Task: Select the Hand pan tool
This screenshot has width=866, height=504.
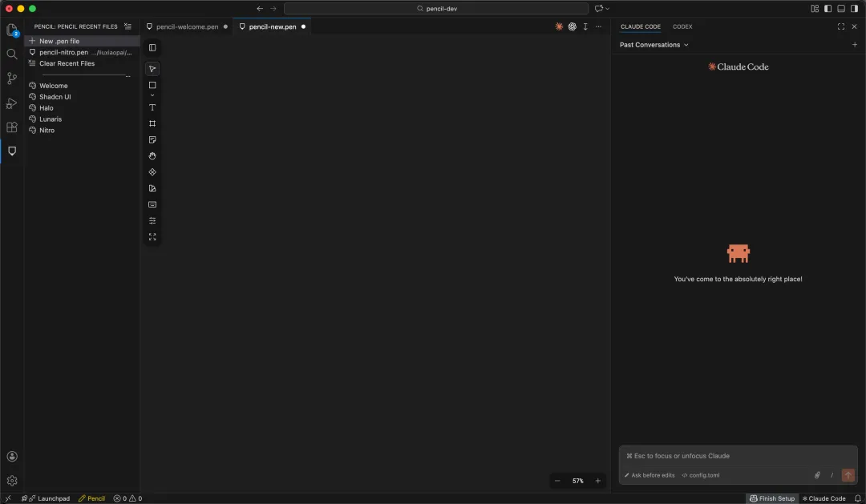Action: tap(152, 156)
